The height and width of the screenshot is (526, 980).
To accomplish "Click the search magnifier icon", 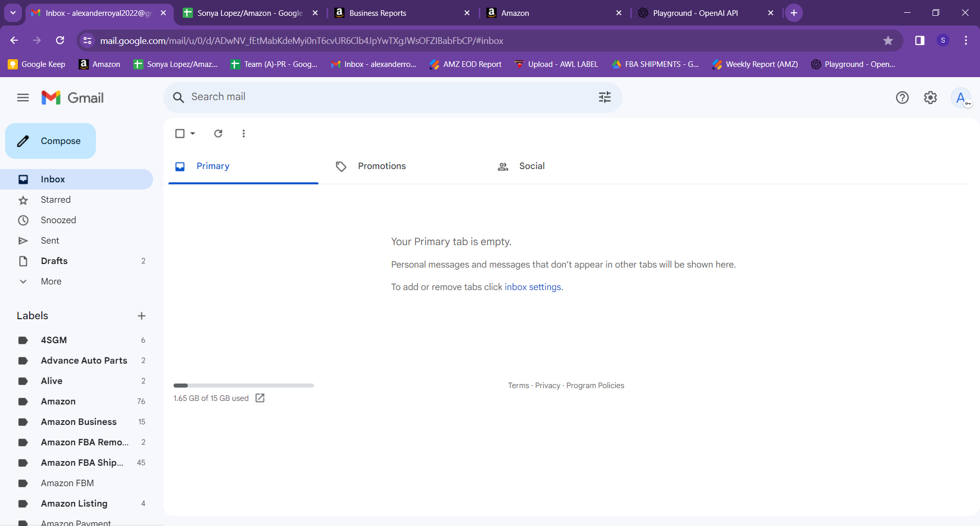I will (x=178, y=97).
